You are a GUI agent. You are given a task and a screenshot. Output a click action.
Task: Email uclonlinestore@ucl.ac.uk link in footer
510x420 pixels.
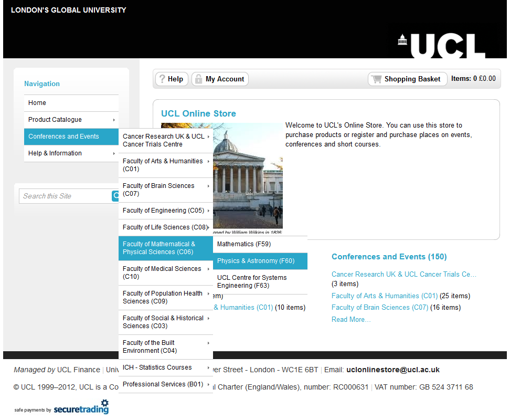point(393,370)
